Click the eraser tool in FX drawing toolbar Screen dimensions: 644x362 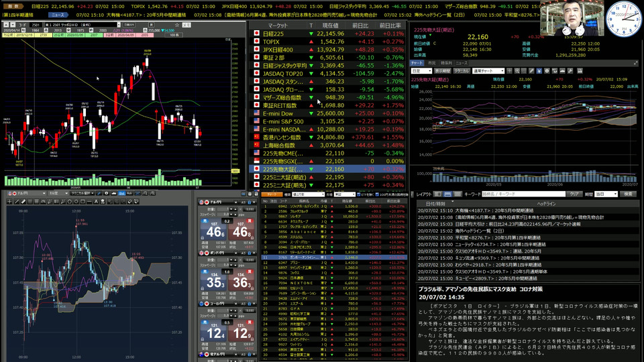point(129,202)
